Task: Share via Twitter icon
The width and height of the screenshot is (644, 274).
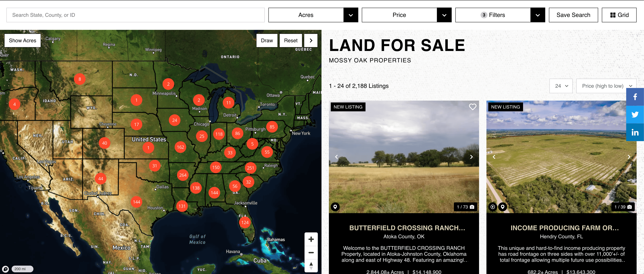Action: [x=635, y=115]
